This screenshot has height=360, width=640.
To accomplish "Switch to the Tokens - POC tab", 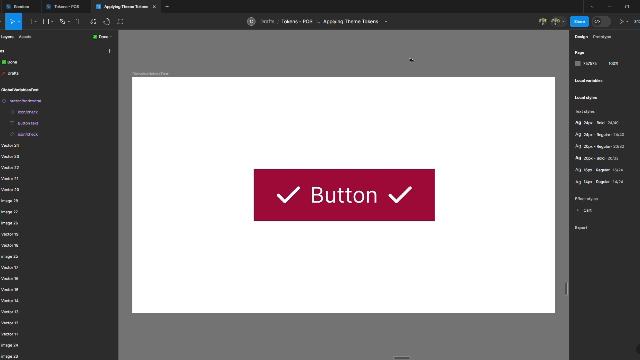I will 66,7.
